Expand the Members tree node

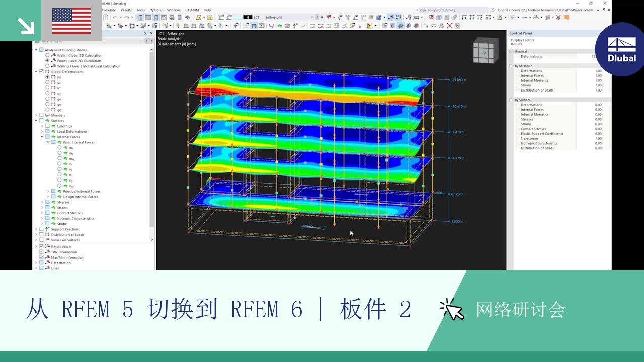(x=36, y=115)
